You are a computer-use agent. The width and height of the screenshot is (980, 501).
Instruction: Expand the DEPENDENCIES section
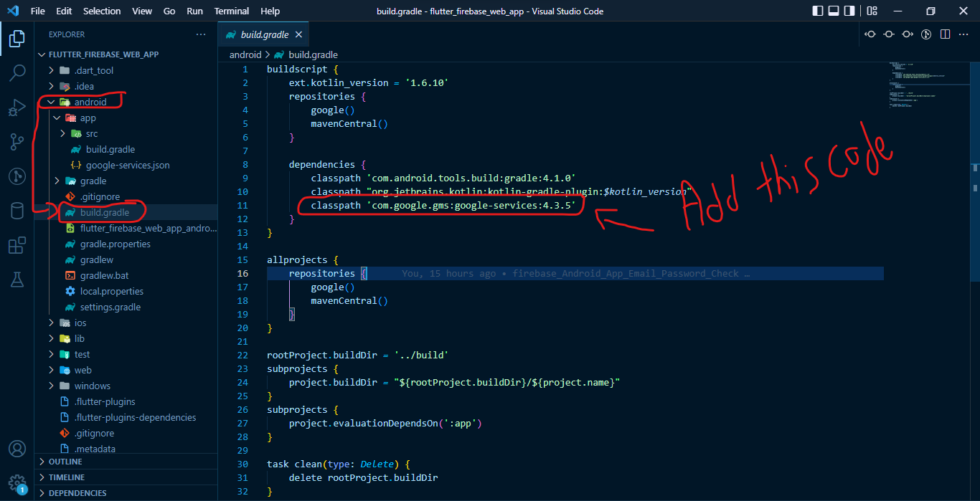pos(126,493)
